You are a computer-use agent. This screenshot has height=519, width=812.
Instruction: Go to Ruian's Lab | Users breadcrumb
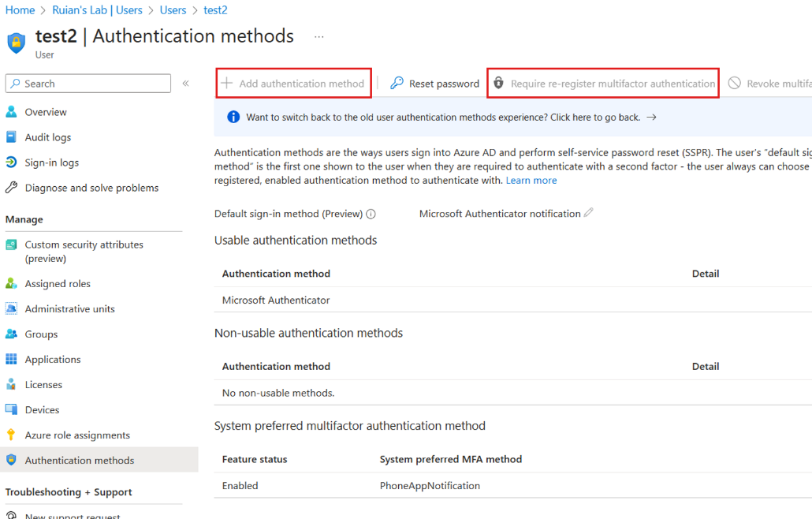pyautogui.click(x=97, y=10)
